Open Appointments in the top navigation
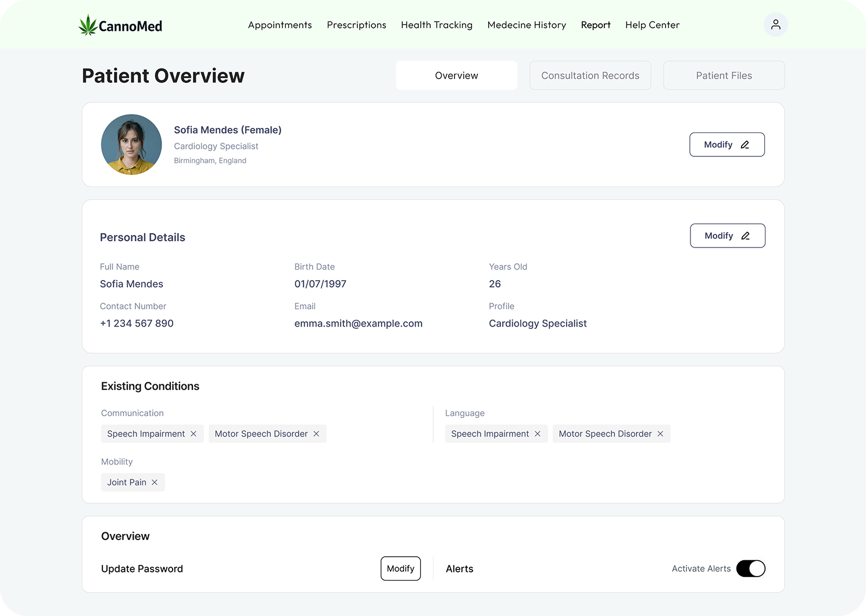This screenshot has width=866, height=616. 280,25
